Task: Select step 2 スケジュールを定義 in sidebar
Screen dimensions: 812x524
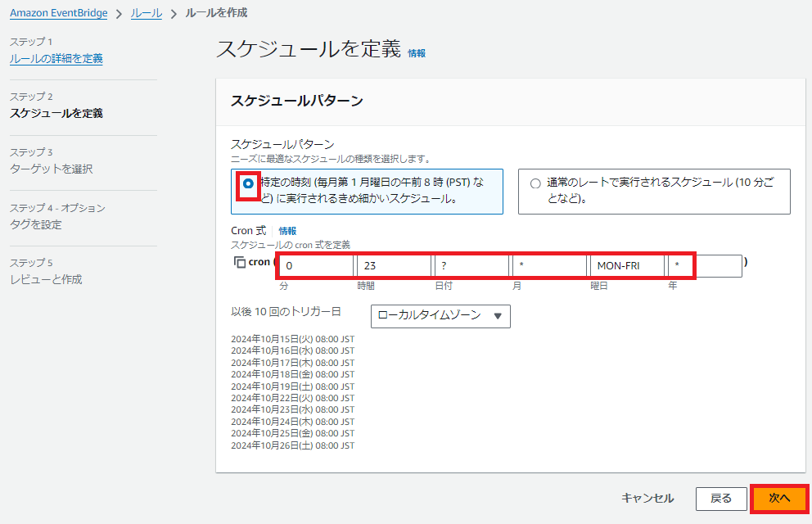Action: pyautogui.click(x=56, y=113)
